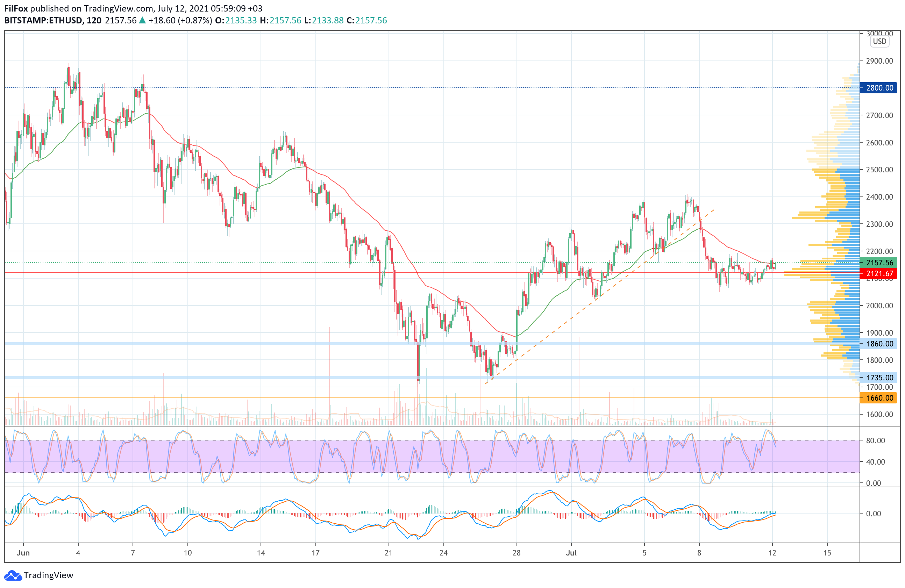Click the TradingView text link at bottom
This screenshot has height=588, width=905.
48,575
